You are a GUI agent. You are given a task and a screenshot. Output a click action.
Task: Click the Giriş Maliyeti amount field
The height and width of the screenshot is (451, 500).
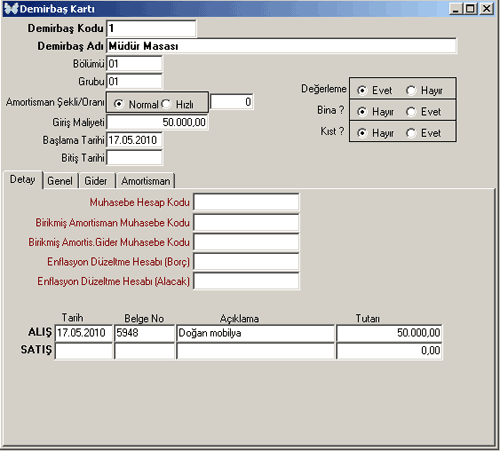coord(157,122)
